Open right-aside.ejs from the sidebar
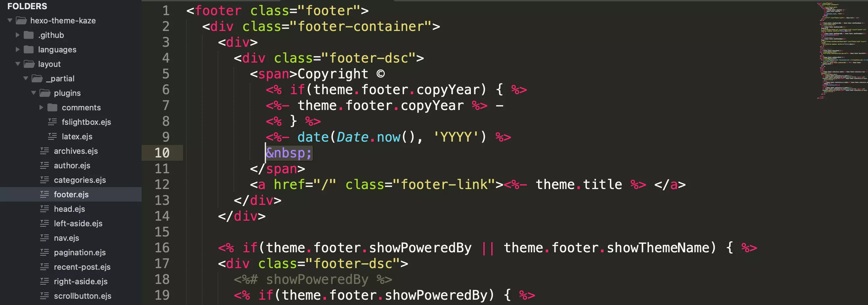The width and height of the screenshot is (868, 305). click(81, 281)
